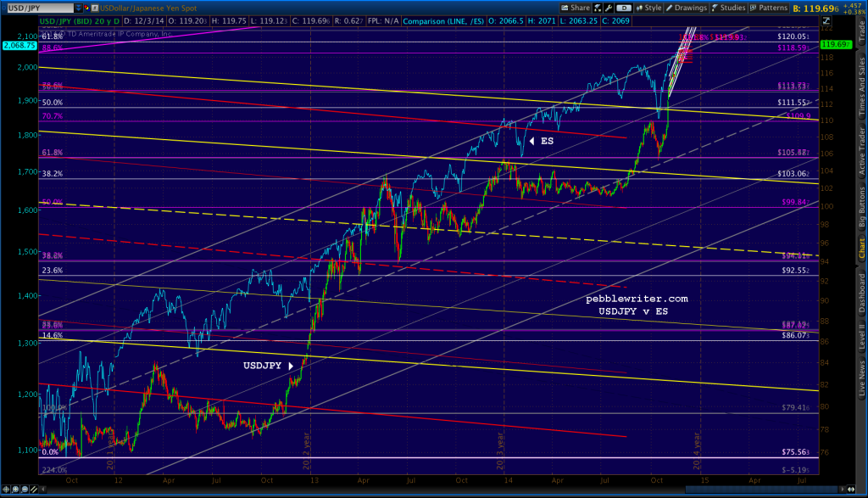Click the $92.55 Fibonacci level label

pyautogui.click(x=795, y=271)
